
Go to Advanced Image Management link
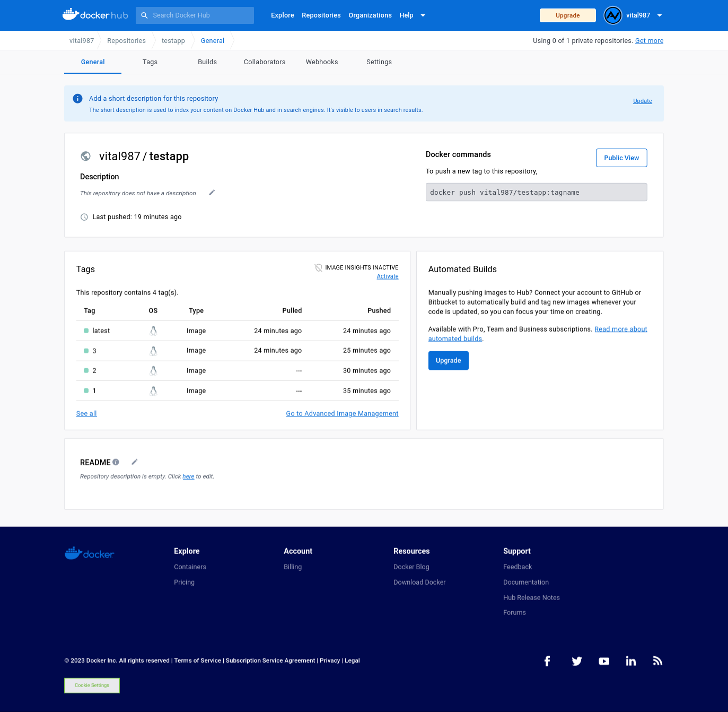[x=342, y=414]
